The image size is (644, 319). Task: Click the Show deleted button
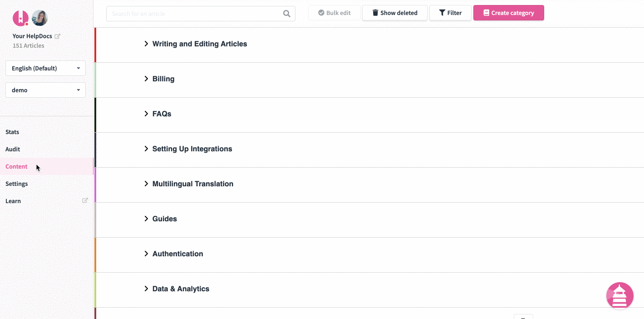395,13
